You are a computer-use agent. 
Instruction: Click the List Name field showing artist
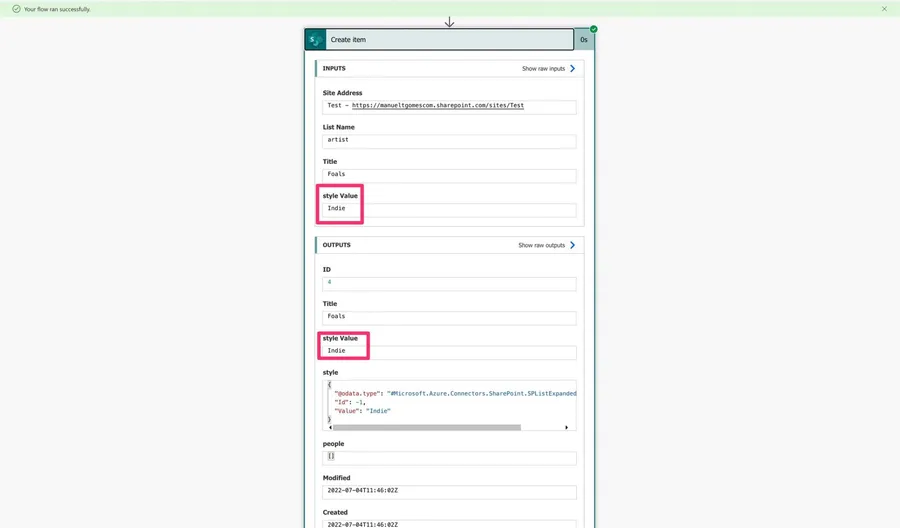(x=449, y=141)
